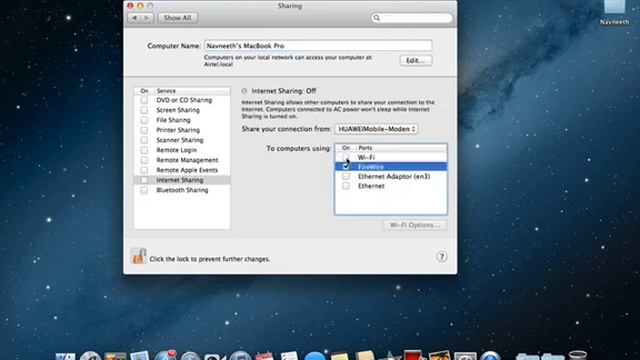Screen dimensions: 640x360
Task: Tick the Remote Login checkbox
Action: 144,150
